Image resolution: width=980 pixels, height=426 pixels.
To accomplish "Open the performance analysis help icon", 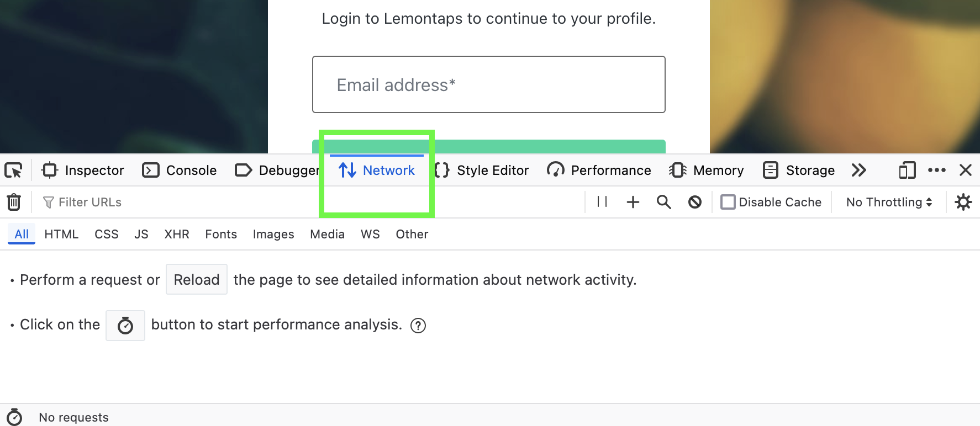I will [x=418, y=326].
